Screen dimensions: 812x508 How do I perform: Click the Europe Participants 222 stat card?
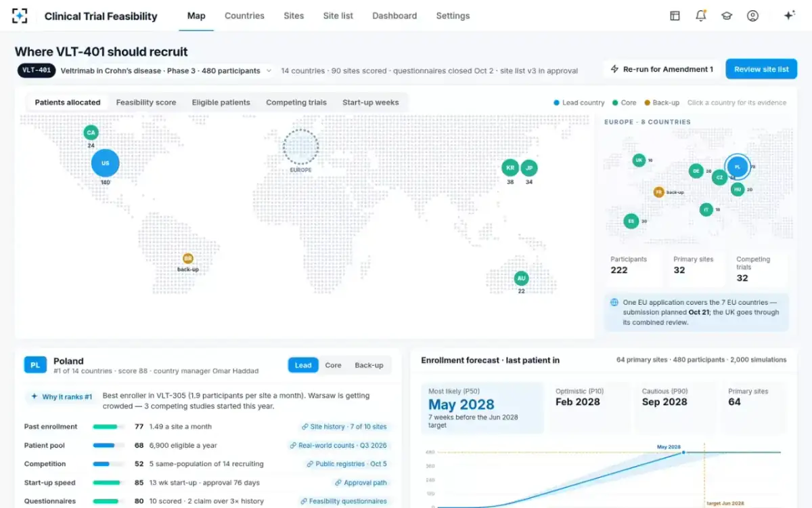click(x=633, y=269)
